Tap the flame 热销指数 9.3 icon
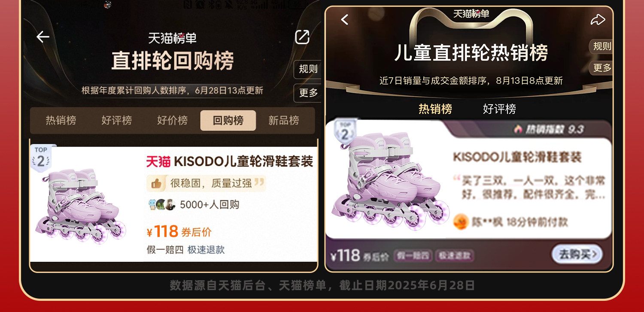 (x=519, y=129)
